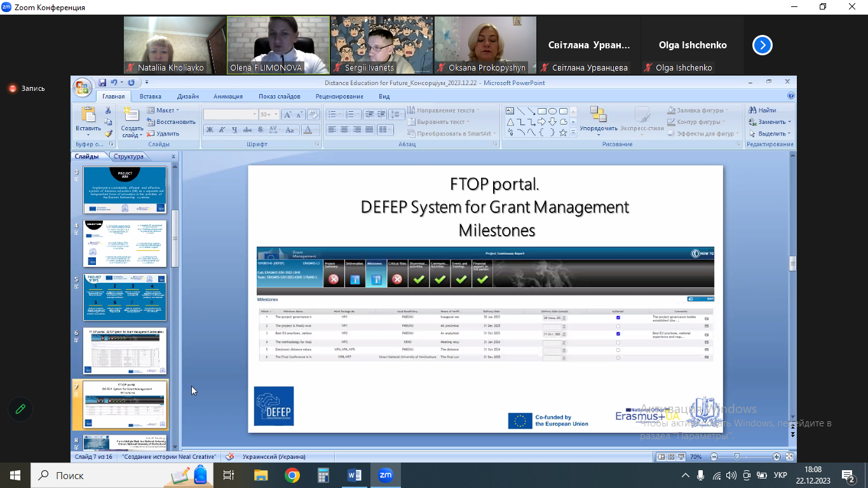Toggle Achieved checkbox for first milestone row
This screenshot has width=868, height=488.
click(x=618, y=318)
